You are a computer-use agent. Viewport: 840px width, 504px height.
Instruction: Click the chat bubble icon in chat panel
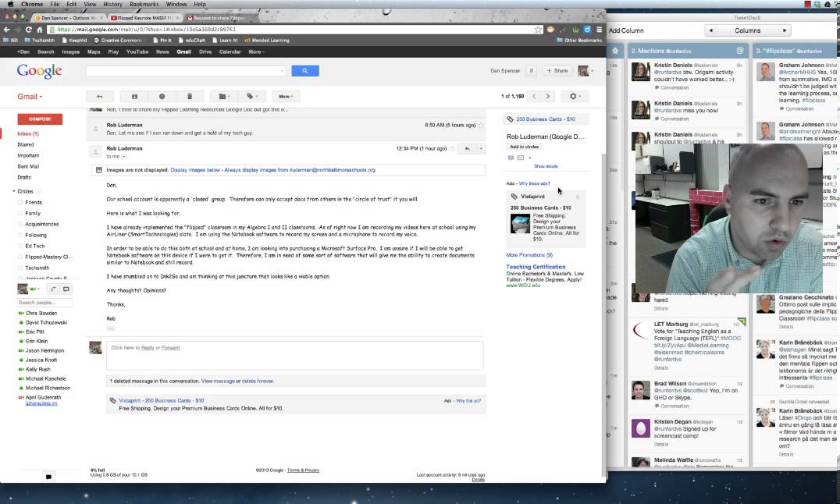pyautogui.click(x=66, y=289)
